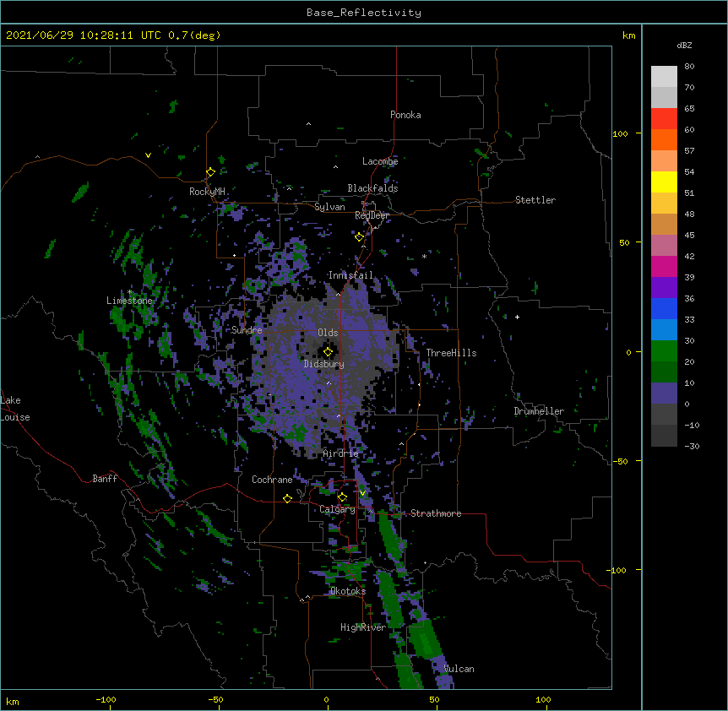This screenshot has width=728, height=711.
Task: Click the RedDeer city label
Action: [372, 215]
